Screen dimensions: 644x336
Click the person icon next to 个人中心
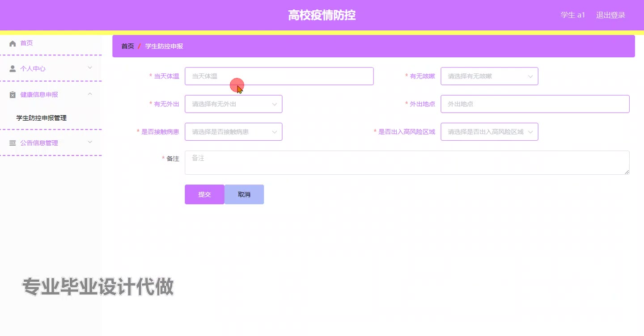click(x=13, y=69)
